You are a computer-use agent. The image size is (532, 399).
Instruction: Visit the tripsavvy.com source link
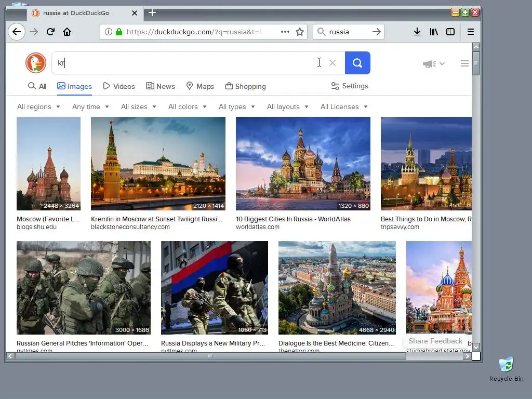click(x=400, y=227)
